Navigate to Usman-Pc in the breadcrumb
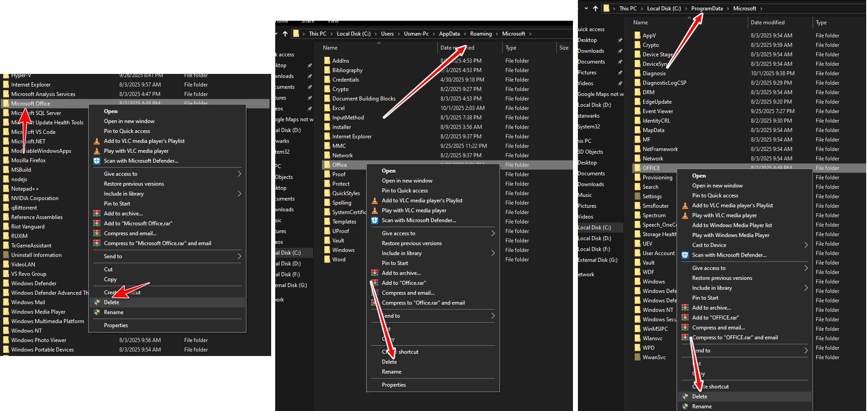 point(416,34)
